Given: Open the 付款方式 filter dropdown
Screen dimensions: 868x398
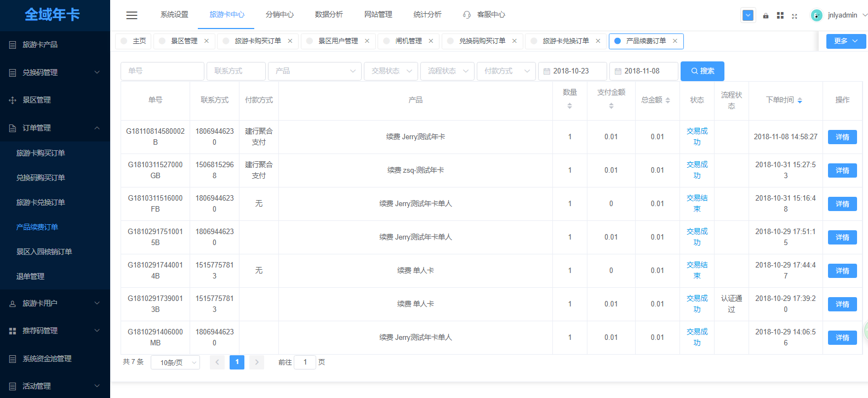Looking at the screenshot, I should click(506, 71).
